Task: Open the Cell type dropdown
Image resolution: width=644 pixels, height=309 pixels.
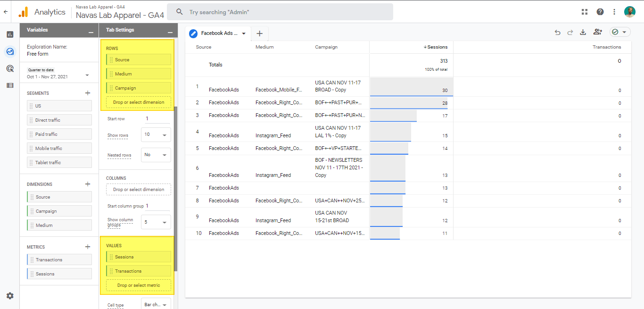Action: [156, 304]
